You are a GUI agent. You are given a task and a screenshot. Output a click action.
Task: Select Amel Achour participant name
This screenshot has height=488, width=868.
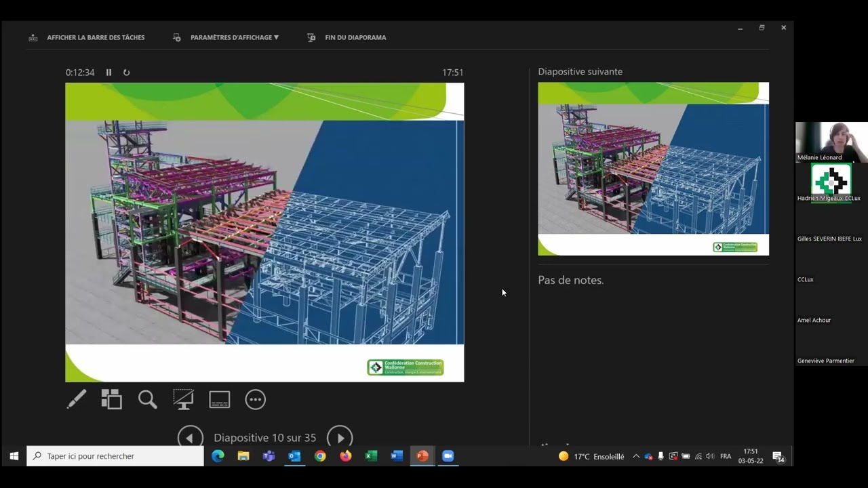[814, 320]
